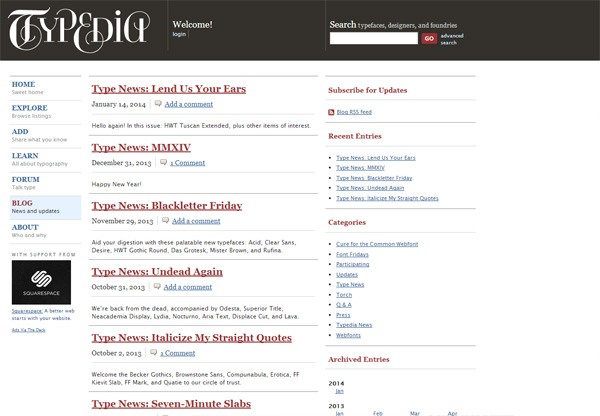Click the Typedia logo
This screenshot has width=600, height=416.
[x=79, y=30]
